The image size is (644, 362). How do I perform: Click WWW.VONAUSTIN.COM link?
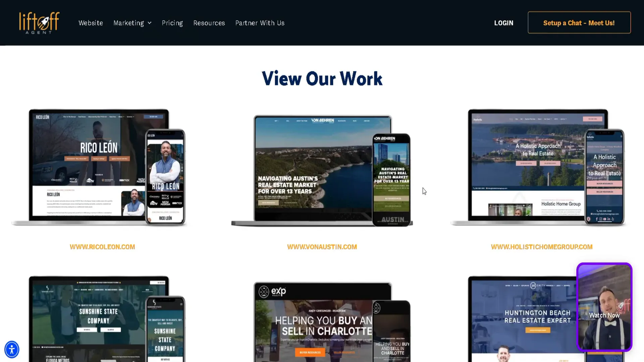tap(322, 247)
